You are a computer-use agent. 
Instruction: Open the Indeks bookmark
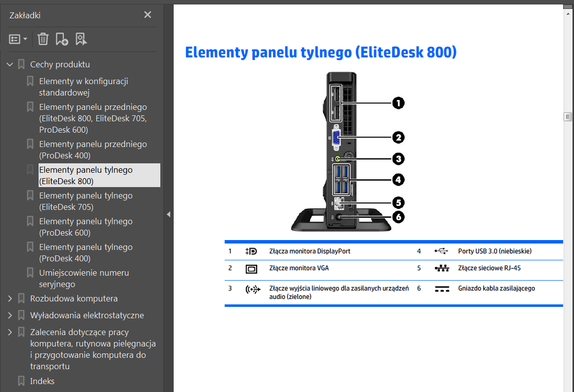pos(42,382)
